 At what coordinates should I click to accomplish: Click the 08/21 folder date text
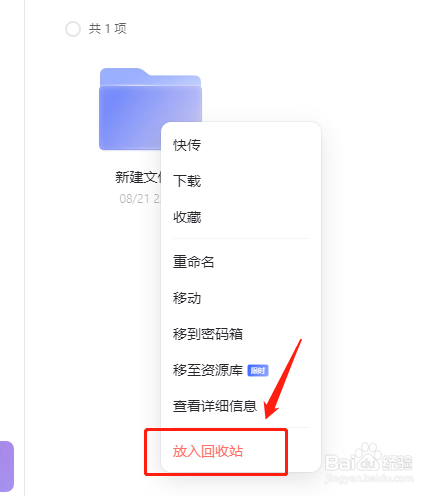coord(140,199)
